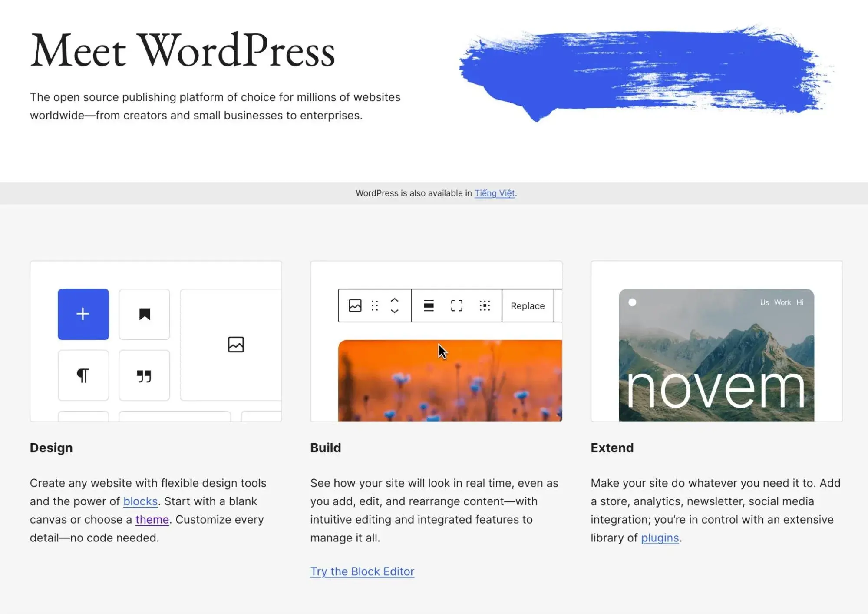Choose the quote block icon
Viewport: 868px width, 614px height.
144,375
